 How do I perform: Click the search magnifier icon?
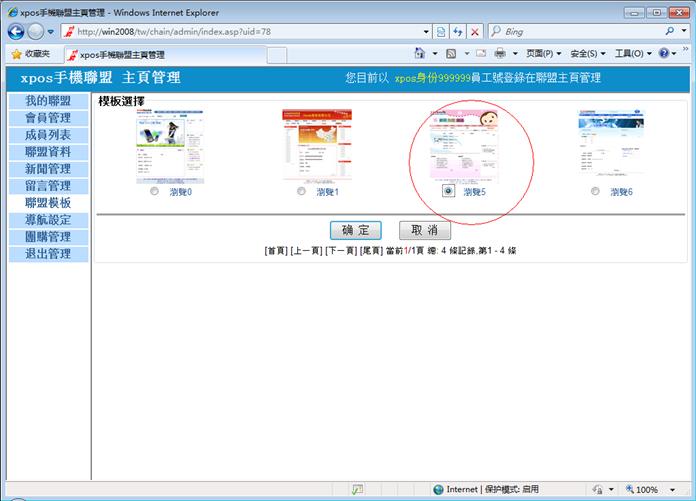670,32
